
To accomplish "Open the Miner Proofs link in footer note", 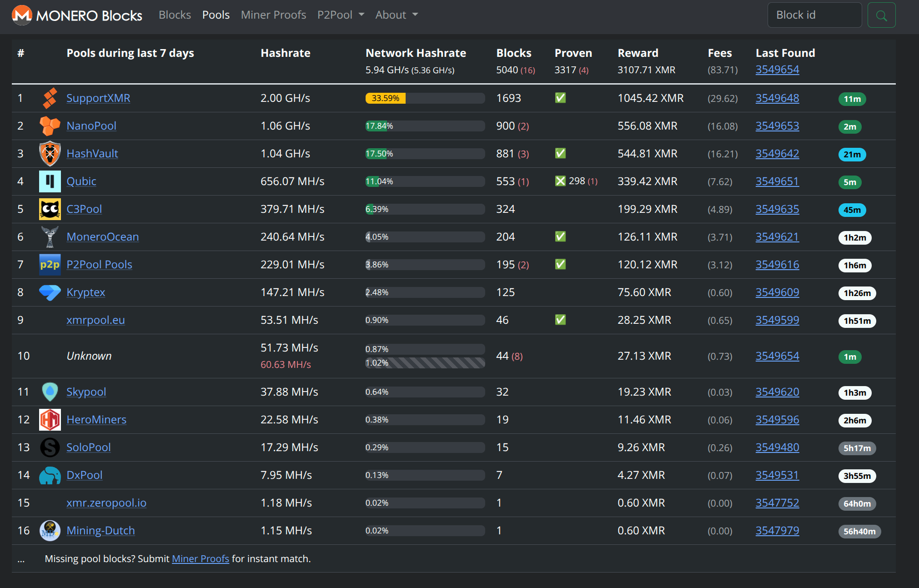I will point(200,559).
